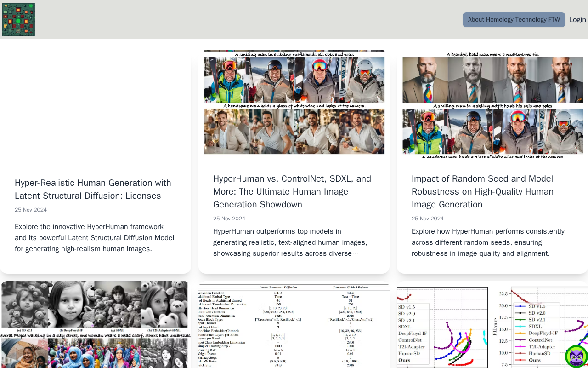Click the blank image area of Licenses card
The width and height of the screenshot is (588, 368).
click(x=96, y=106)
